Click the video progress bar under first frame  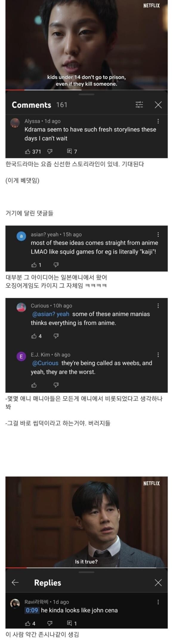86,90
